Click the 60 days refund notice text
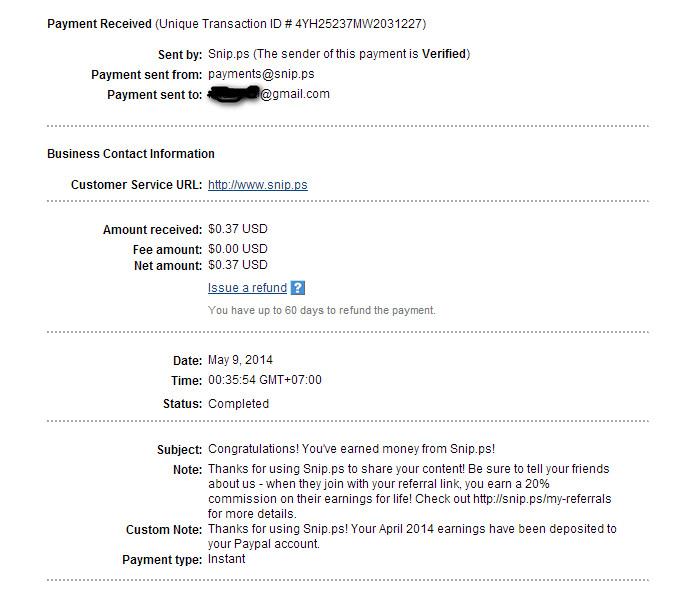Viewport: 682px width, 595px height. pyautogui.click(x=321, y=310)
